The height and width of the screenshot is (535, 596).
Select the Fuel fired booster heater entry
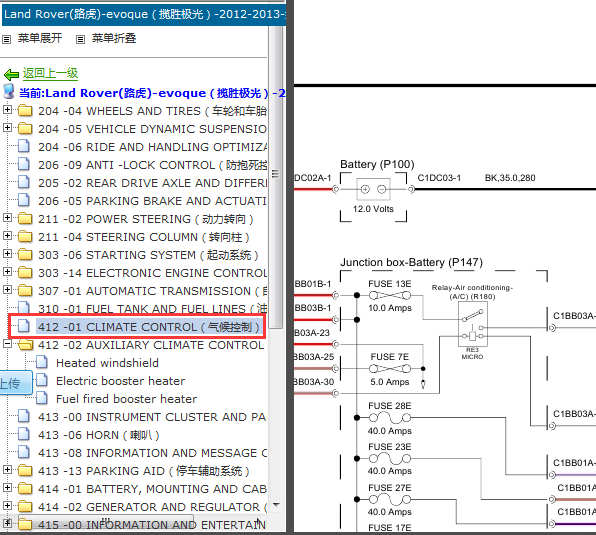coord(127,399)
